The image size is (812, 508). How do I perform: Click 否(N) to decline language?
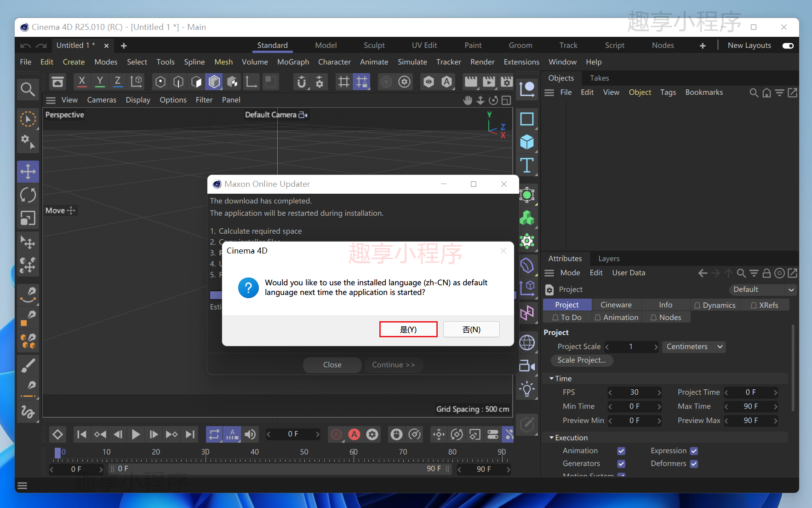471,329
